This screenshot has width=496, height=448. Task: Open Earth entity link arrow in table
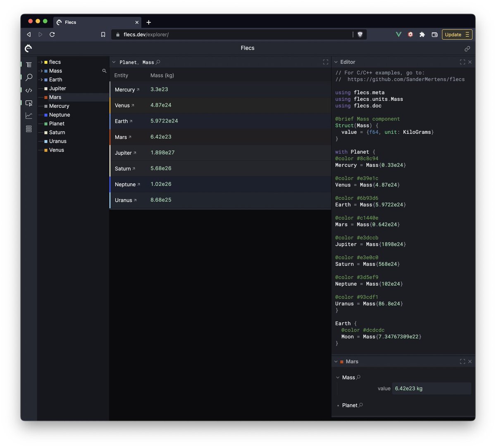[x=131, y=121]
